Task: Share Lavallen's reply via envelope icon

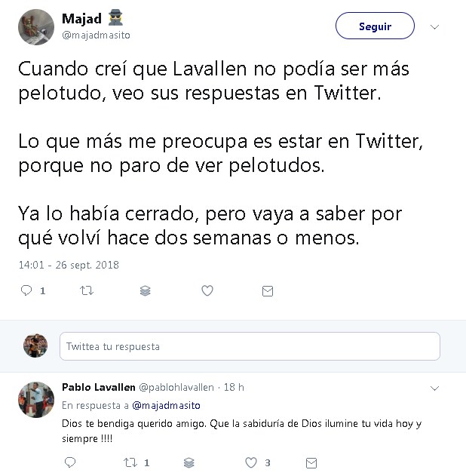Action: pos(311,462)
